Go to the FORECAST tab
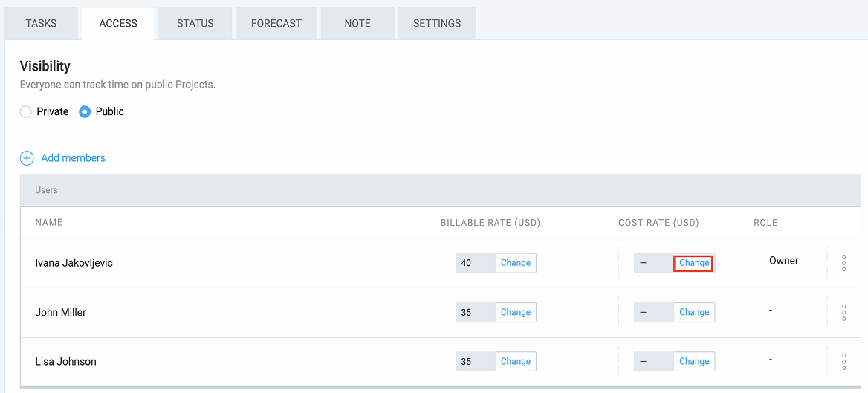This screenshot has height=393, width=868. pos(276,24)
